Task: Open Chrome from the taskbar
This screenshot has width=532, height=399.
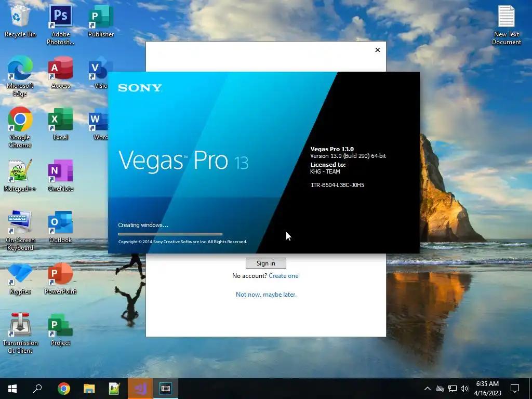Action: [x=63, y=389]
